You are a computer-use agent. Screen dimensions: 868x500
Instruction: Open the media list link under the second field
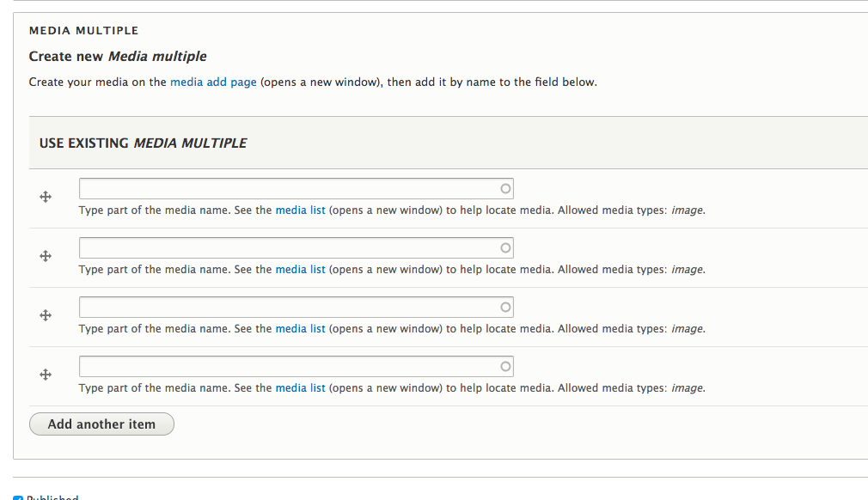coord(300,269)
